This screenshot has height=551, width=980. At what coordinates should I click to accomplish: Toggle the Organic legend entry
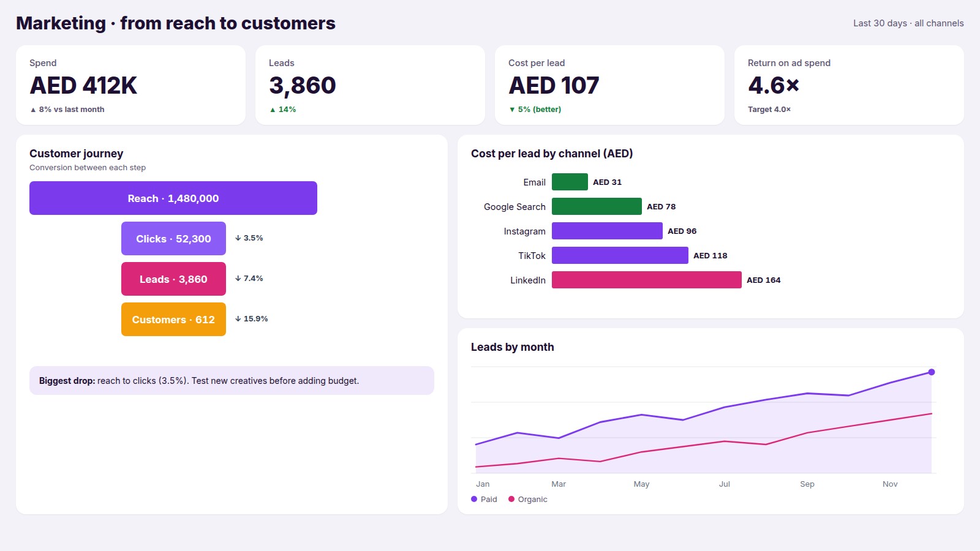coord(528,499)
